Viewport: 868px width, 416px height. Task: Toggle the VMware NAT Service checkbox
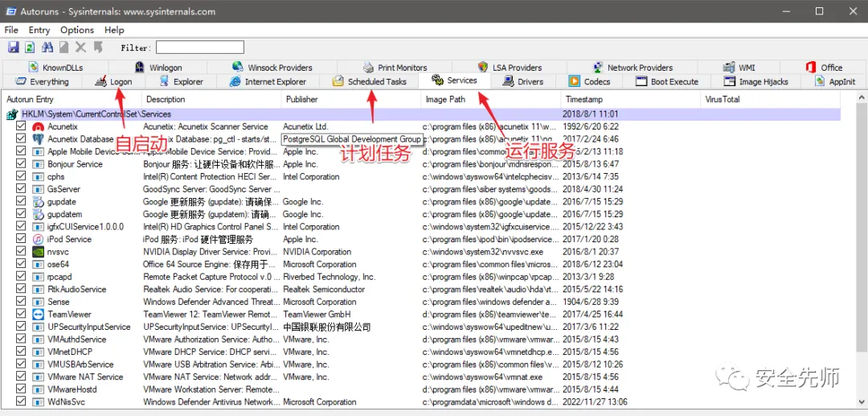21,377
